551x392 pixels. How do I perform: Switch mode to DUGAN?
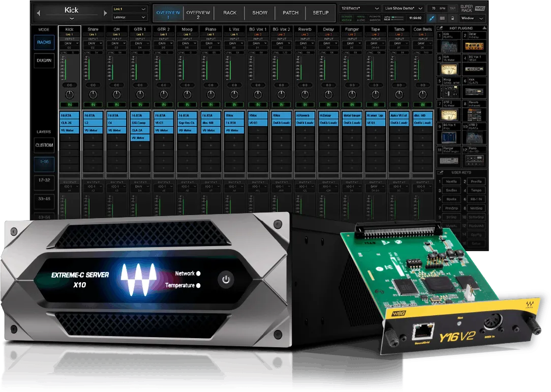click(44, 61)
